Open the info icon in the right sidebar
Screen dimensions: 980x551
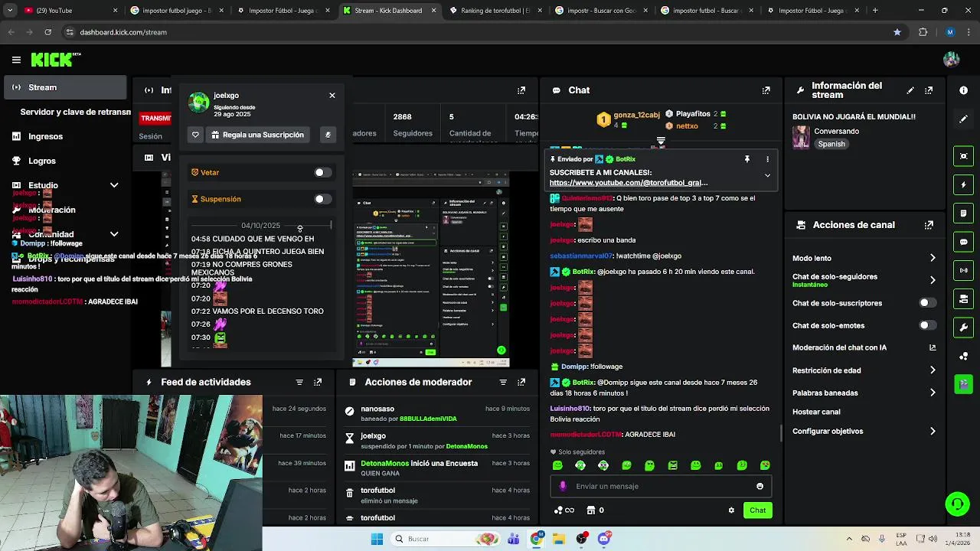tap(963, 90)
